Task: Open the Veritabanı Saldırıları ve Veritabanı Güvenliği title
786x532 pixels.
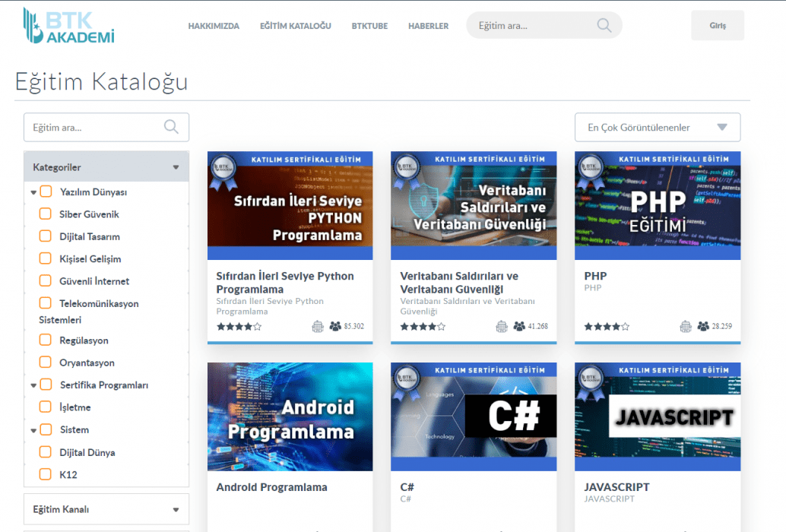Action: [x=459, y=283]
